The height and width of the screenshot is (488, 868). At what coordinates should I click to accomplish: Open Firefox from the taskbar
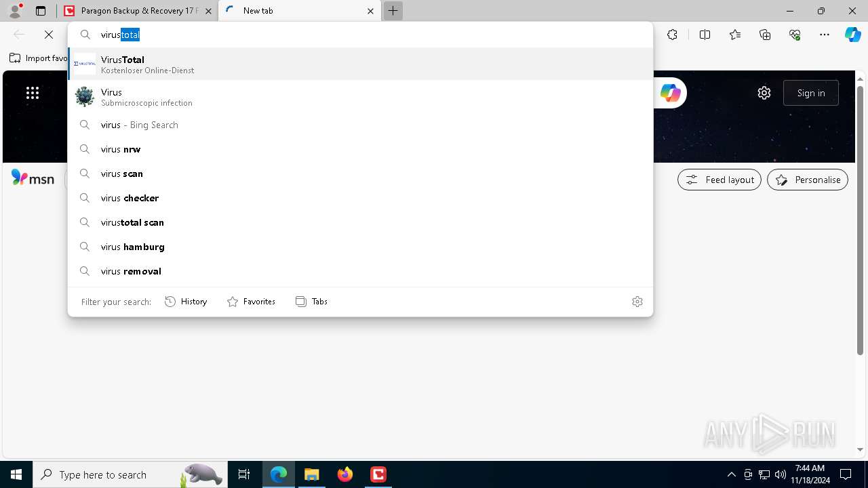[x=345, y=474]
